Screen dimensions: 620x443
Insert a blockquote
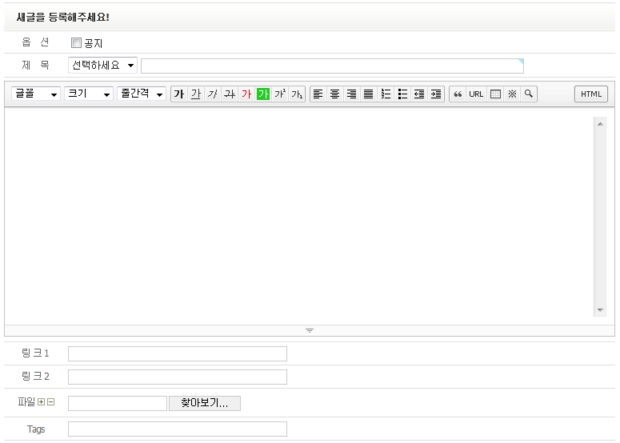coord(458,93)
